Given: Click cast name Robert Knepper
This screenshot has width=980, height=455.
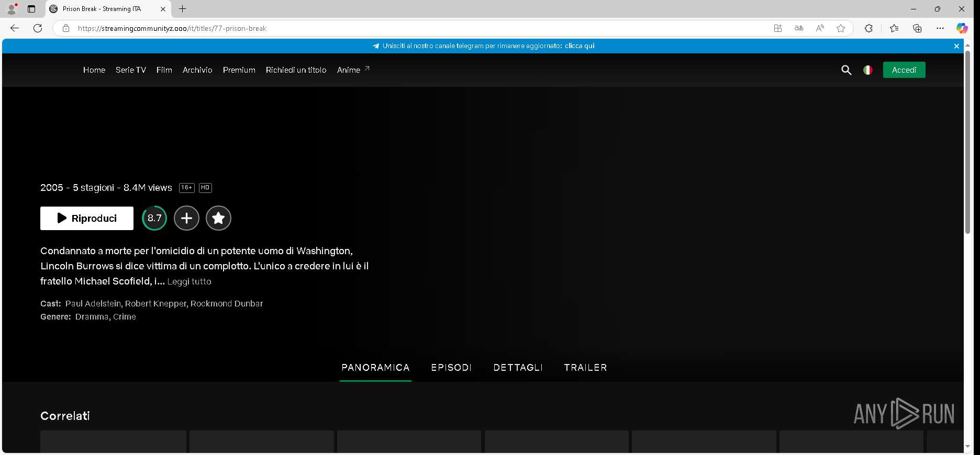Looking at the screenshot, I should (155, 304).
